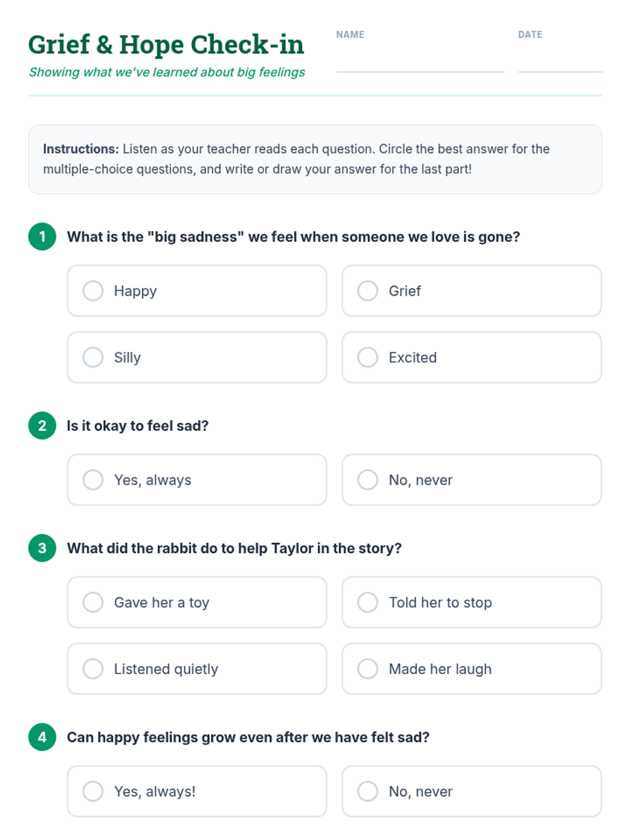Select "No, never" for question 4
630x840 pixels.
[368, 791]
